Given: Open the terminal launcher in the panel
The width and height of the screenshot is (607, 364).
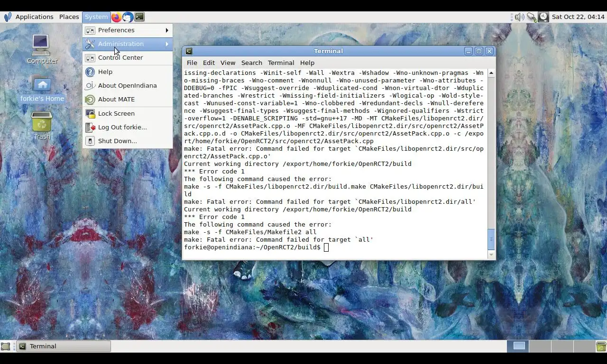Looking at the screenshot, I should coord(139,17).
